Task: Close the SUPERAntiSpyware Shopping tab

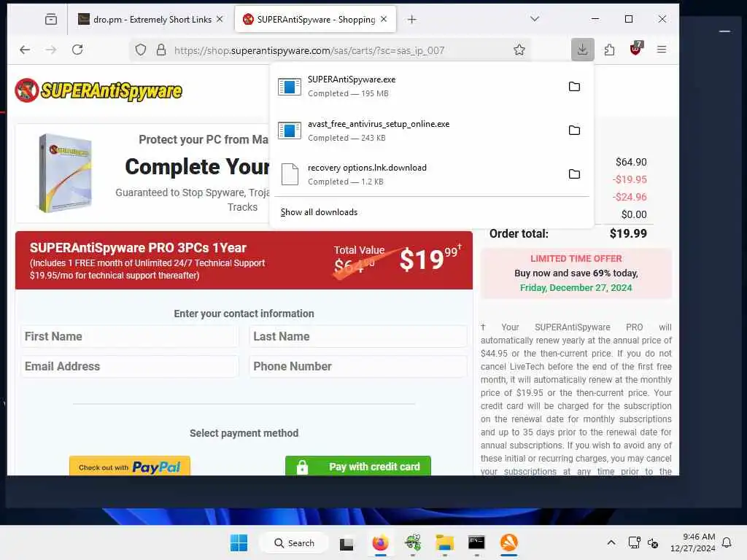Action: (384, 19)
